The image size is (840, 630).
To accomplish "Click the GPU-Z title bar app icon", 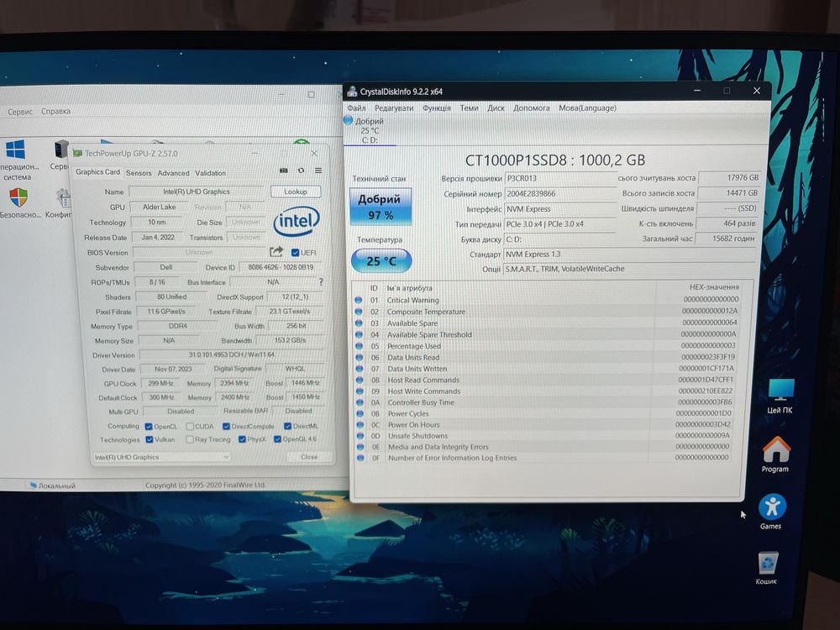I will click(x=77, y=153).
